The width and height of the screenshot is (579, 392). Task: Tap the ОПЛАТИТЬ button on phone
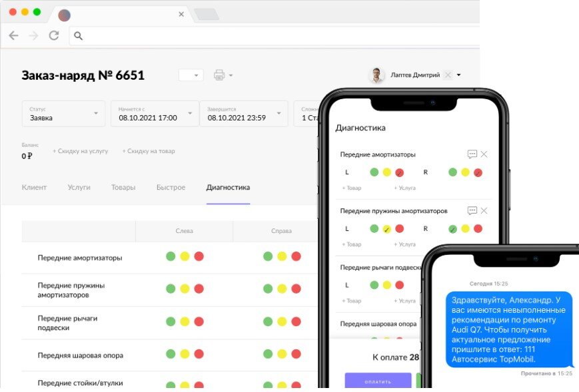(x=378, y=380)
